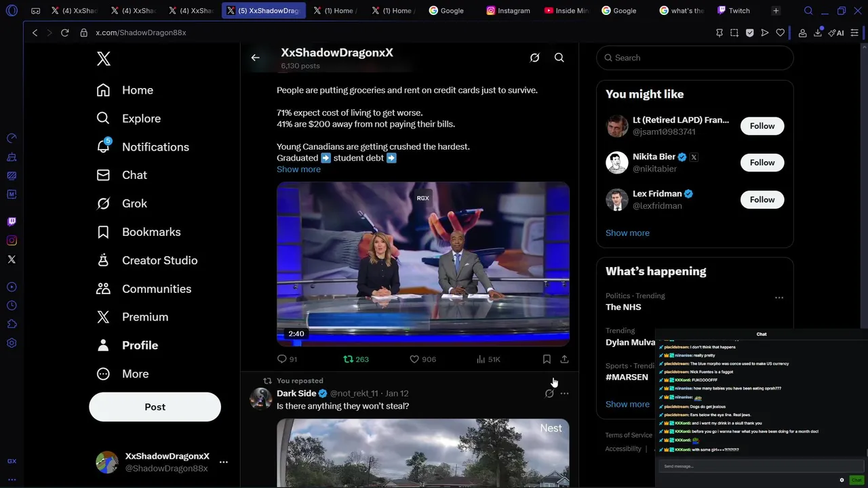Show more trends under What's happening
Image resolution: width=868 pixels, height=488 pixels.
627,405
